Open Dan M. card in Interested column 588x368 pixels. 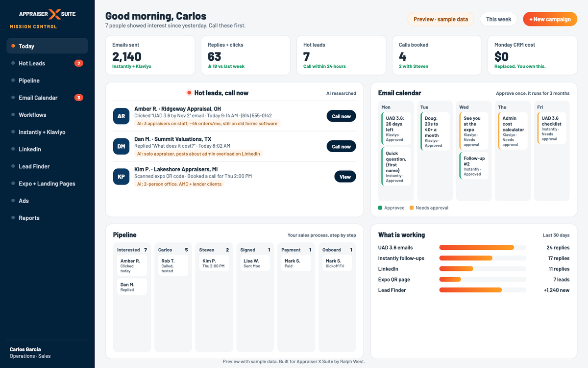132,287
